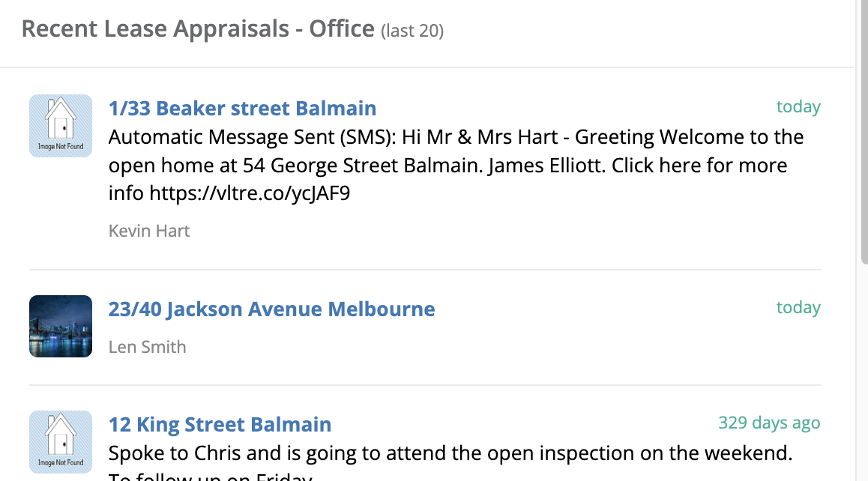Open 23/40 Jackson Avenue Melbourne listing link
Image resolution: width=868 pixels, height=481 pixels.
pos(271,309)
